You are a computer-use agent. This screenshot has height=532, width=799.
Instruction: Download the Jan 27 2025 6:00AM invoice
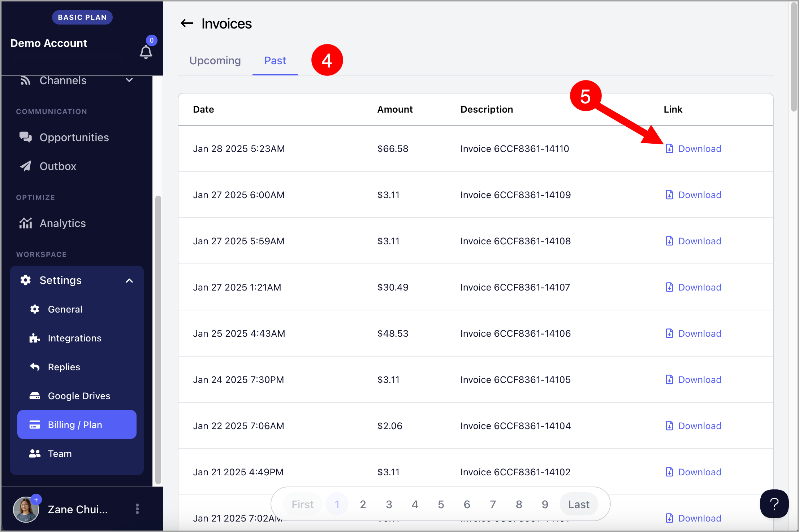click(x=693, y=195)
